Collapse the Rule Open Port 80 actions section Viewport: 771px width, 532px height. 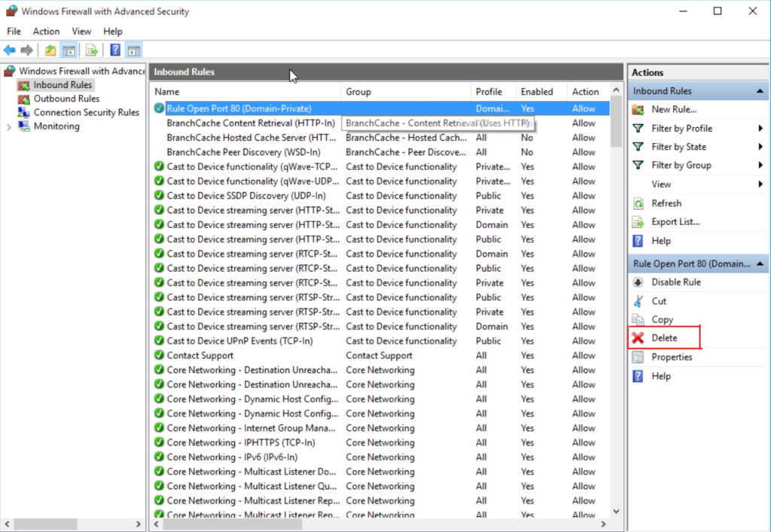(760, 264)
